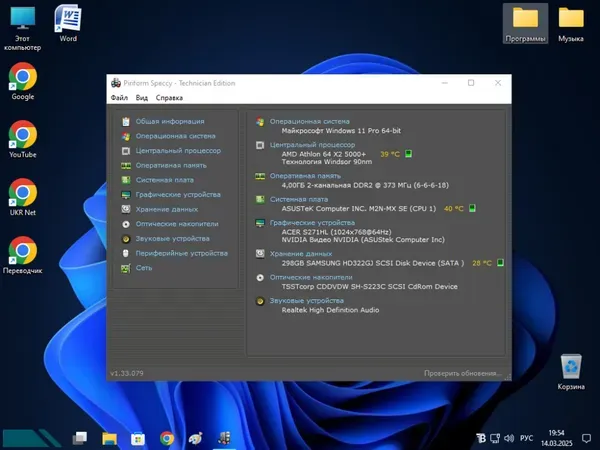600x450 pixels.
Task: Click the Операционная система summary heading link
Action: tap(310, 121)
